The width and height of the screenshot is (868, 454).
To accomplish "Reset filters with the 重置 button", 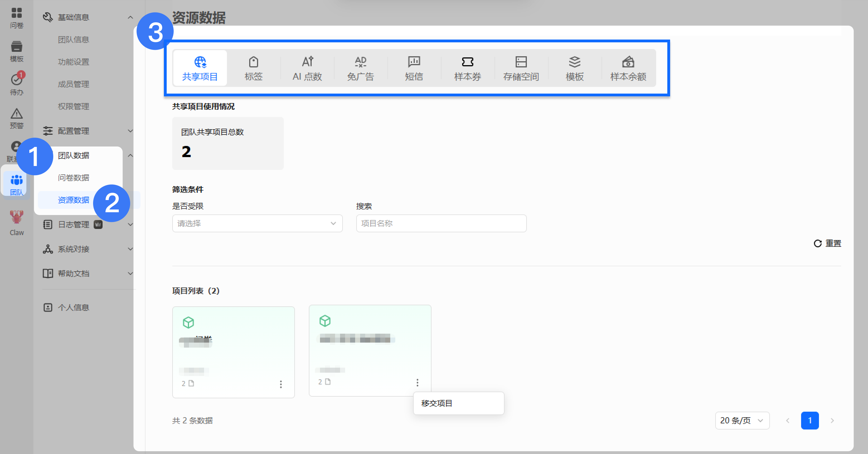I will pos(828,243).
